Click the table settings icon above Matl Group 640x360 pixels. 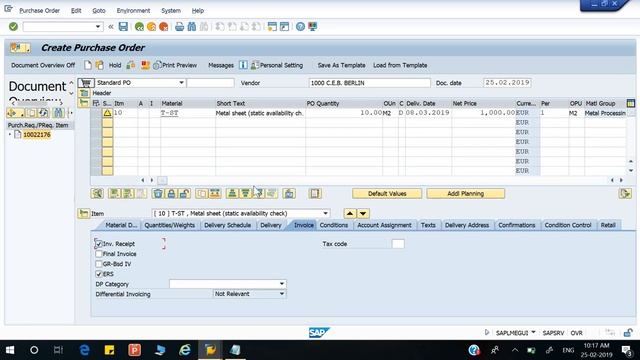(x=631, y=103)
